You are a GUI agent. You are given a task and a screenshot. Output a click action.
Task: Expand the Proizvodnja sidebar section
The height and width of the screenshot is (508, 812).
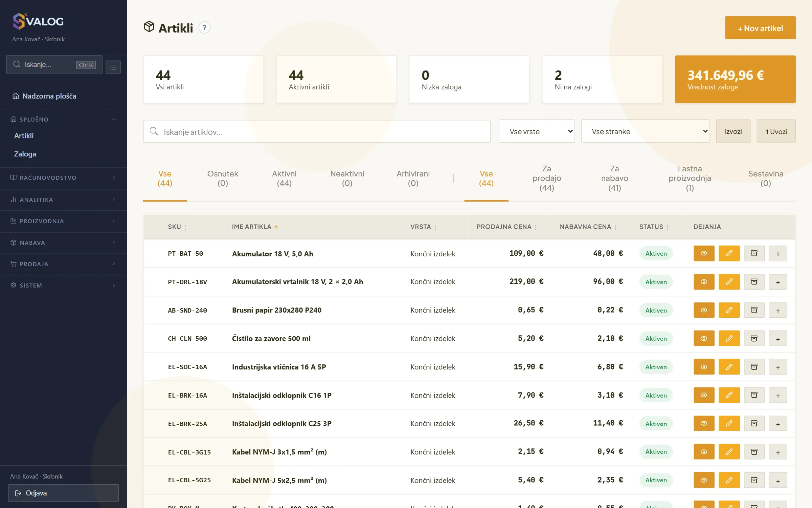pyautogui.click(x=63, y=221)
